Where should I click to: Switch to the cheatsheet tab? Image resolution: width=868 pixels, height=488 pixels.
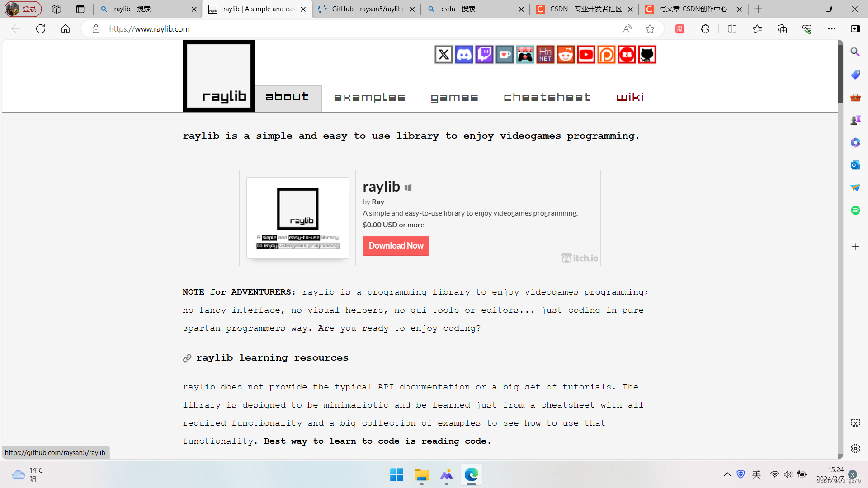(547, 97)
